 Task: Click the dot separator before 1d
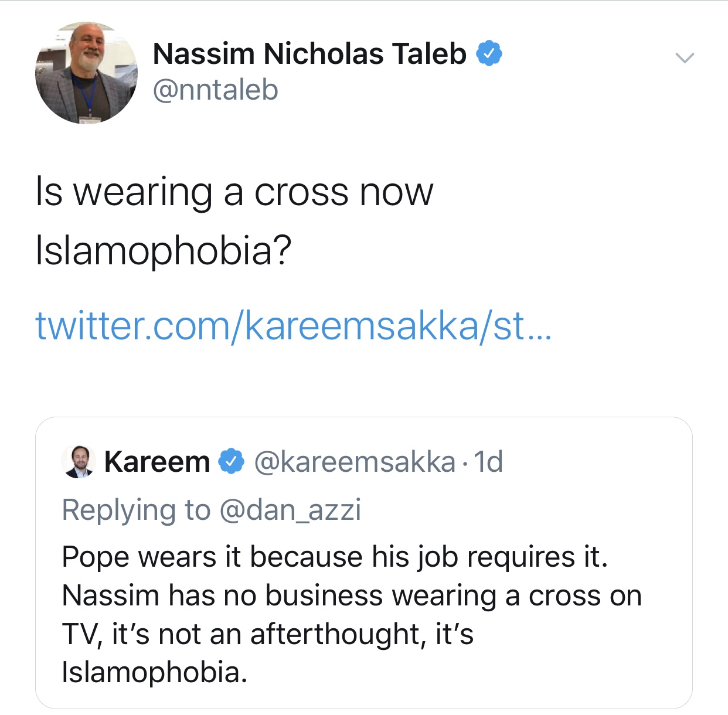click(x=465, y=463)
